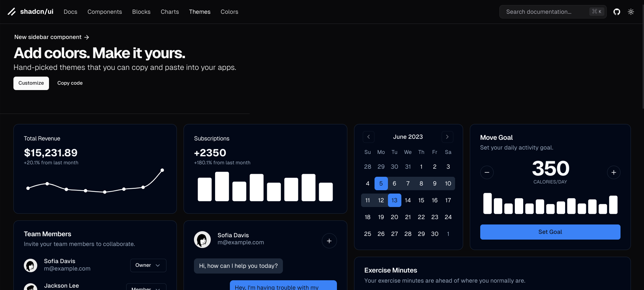Select June 16 in the calendar
The image size is (644, 290).
coord(435,200)
